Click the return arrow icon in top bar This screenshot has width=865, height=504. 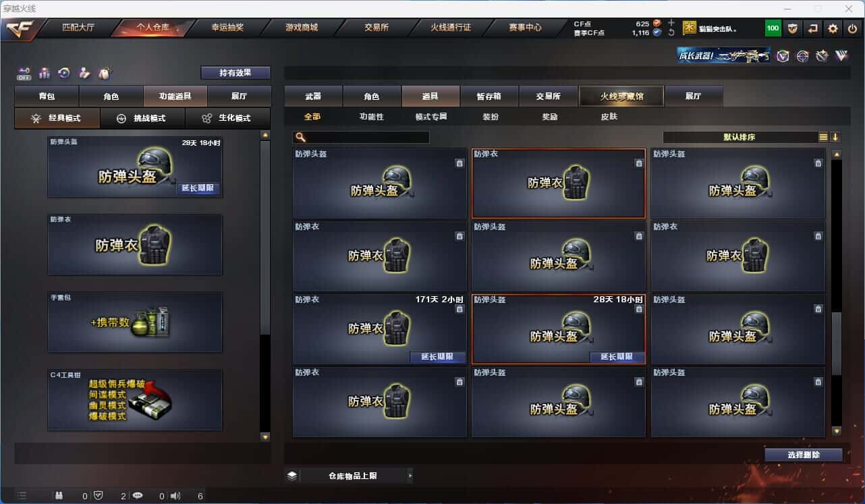813,28
